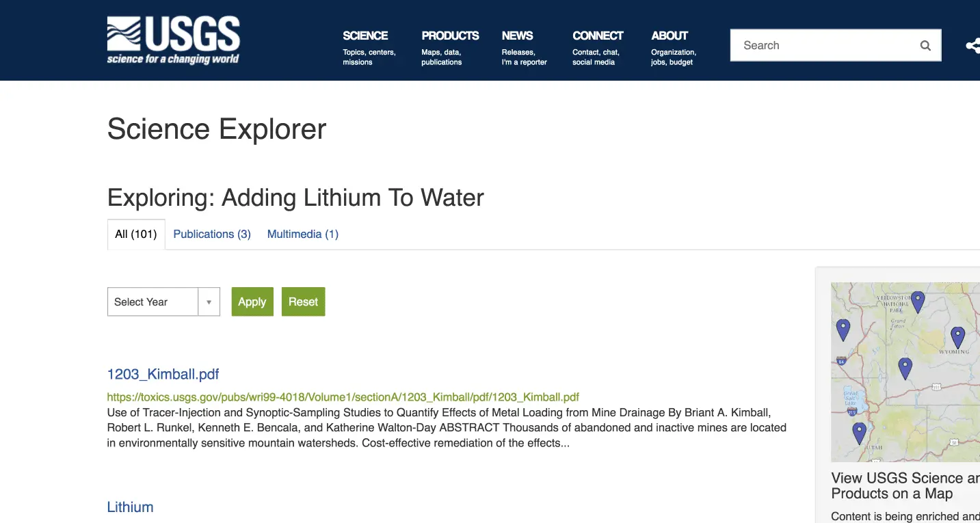The width and height of the screenshot is (980, 523).
Task: Click the map pin in western Wyoming
Action: click(x=905, y=368)
